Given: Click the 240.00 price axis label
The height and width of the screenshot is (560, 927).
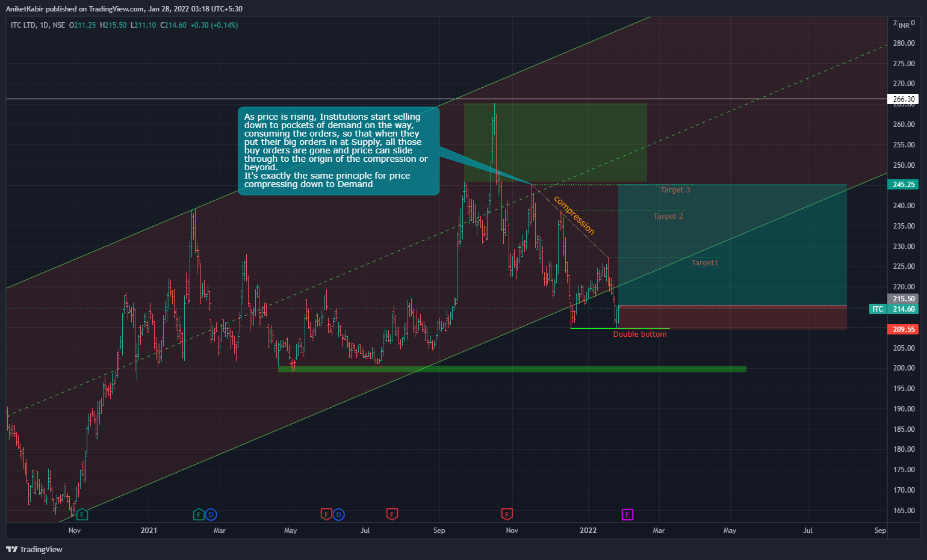Looking at the screenshot, I should [x=904, y=206].
